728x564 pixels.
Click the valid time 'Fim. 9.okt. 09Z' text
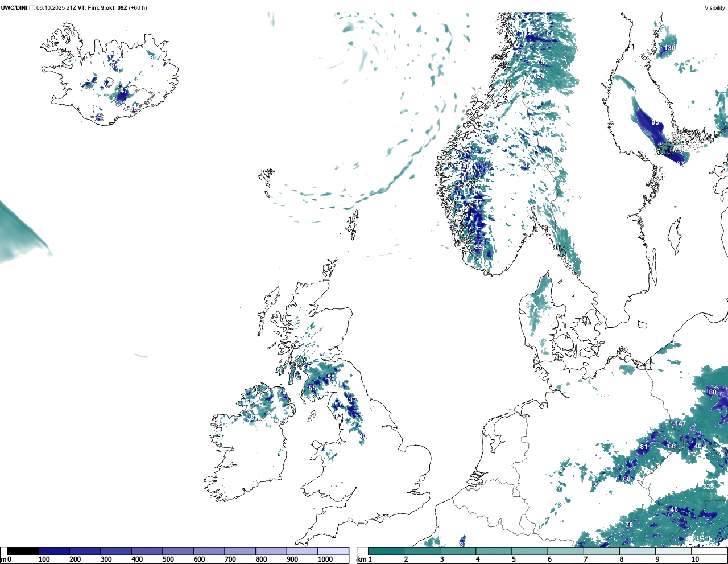(x=107, y=8)
